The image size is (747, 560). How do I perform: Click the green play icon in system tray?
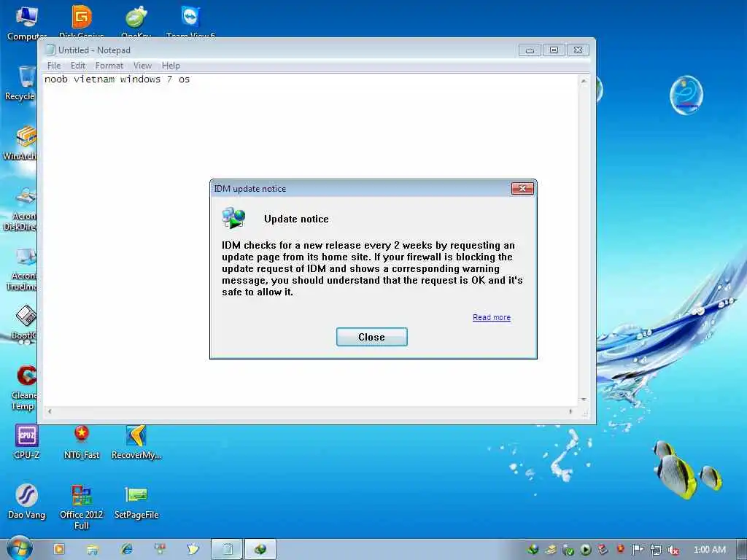pos(586,550)
